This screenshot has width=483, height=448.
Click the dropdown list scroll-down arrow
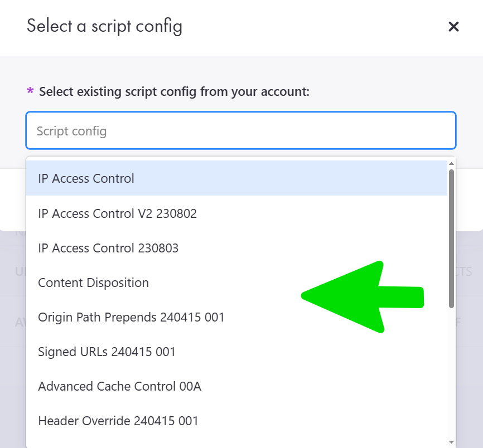click(451, 442)
